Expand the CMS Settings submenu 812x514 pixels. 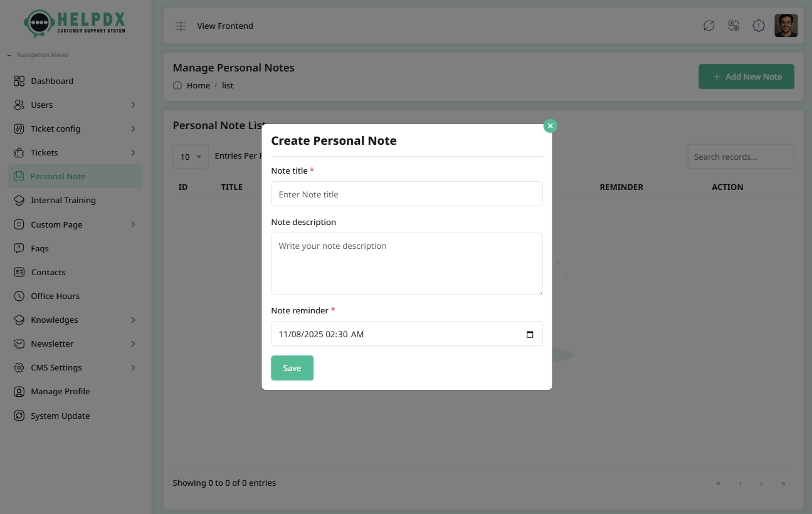[132, 367]
